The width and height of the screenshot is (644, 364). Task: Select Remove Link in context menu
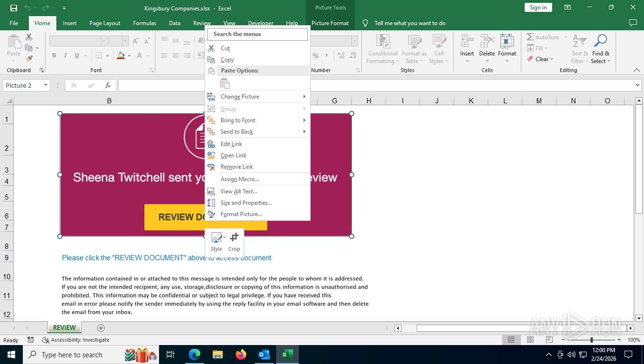258,167
